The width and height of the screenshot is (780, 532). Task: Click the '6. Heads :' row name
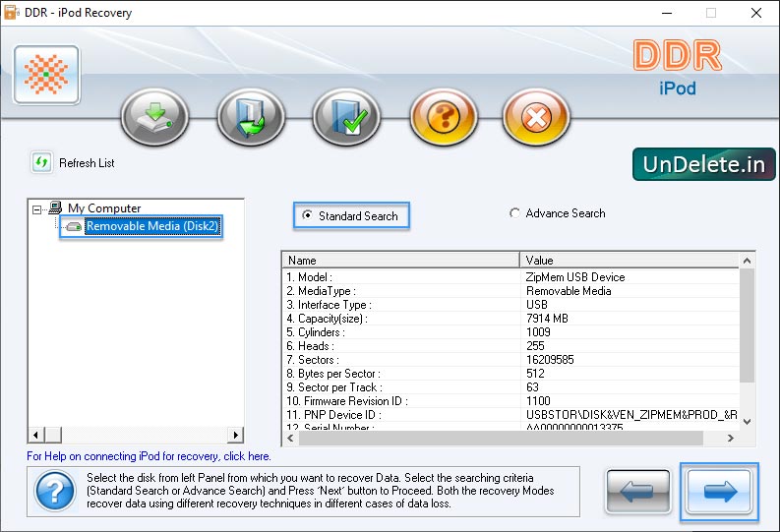pos(310,346)
